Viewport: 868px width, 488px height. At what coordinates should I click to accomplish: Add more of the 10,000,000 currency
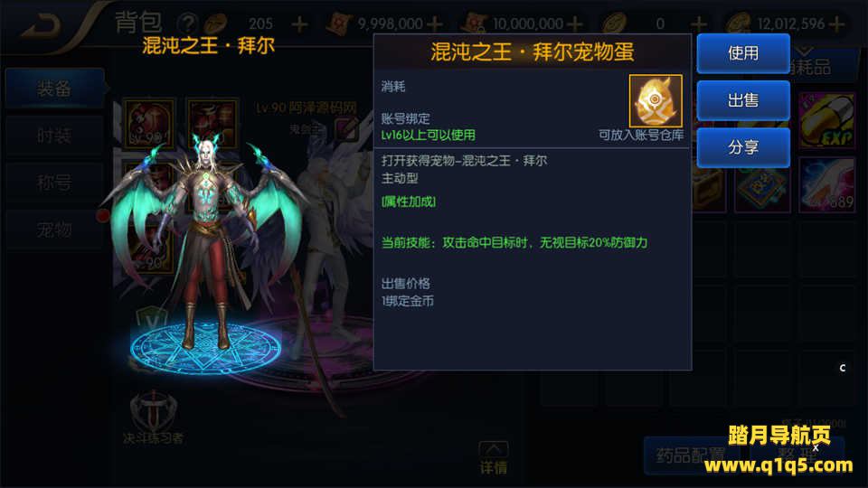click(x=575, y=24)
